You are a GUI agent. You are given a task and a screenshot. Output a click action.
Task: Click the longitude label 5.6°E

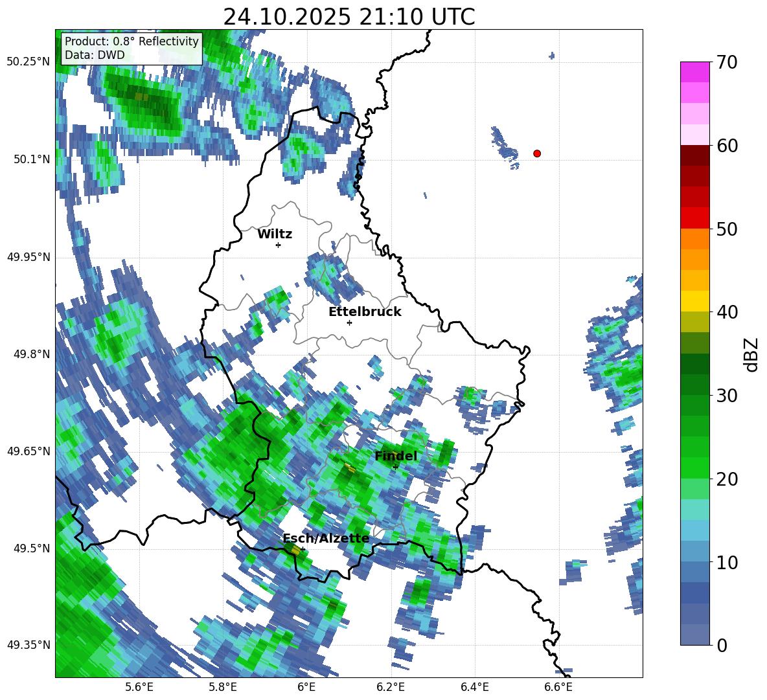(139, 688)
